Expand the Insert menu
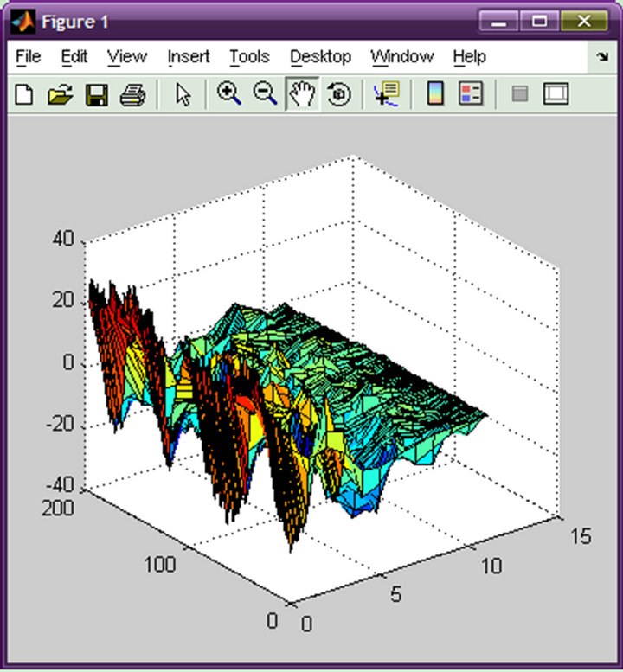This screenshot has width=623, height=672. tap(188, 57)
